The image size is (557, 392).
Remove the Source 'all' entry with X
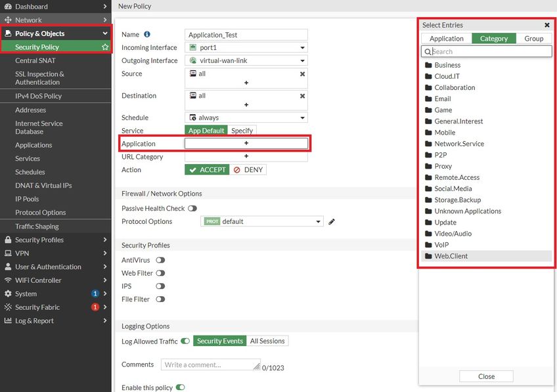(x=302, y=74)
